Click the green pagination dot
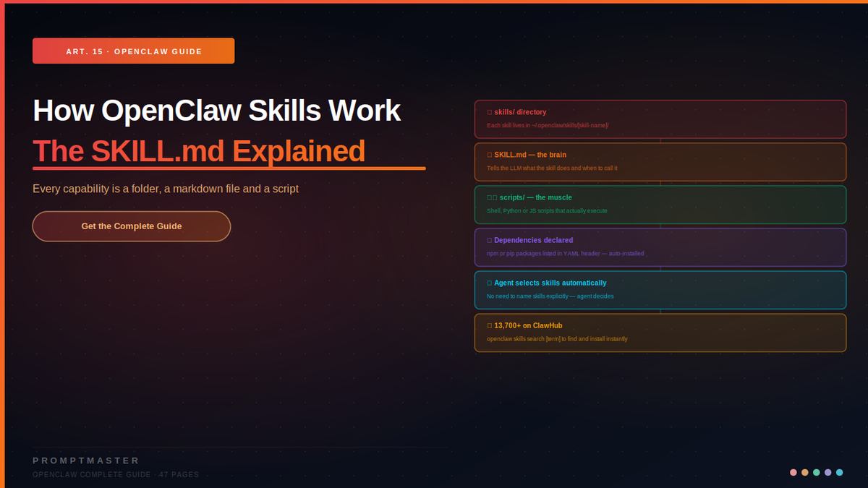Image resolution: width=868 pixels, height=488 pixels. point(817,472)
